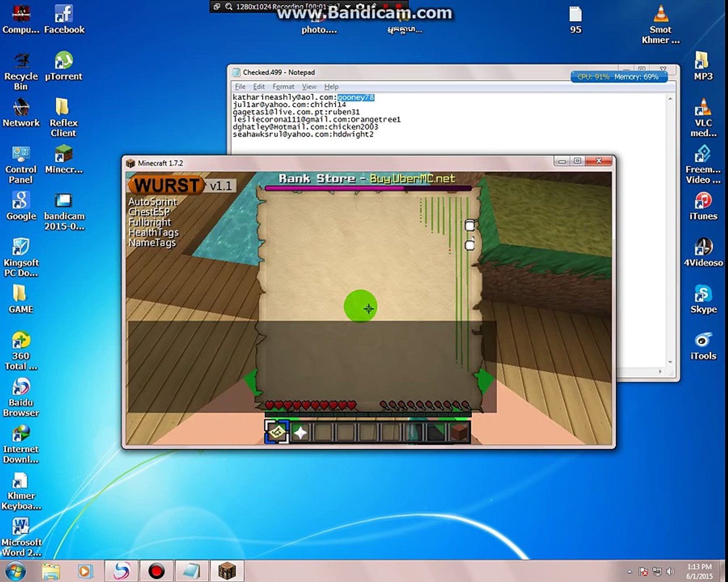The image size is (728, 582).
Task: Open Notepad Edit menu
Action: click(259, 87)
